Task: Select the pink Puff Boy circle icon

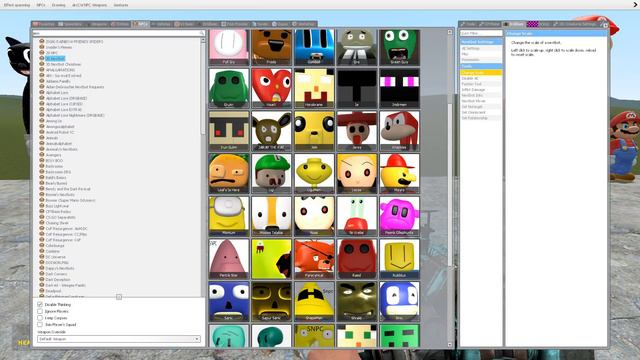Action: pyautogui.click(x=229, y=47)
